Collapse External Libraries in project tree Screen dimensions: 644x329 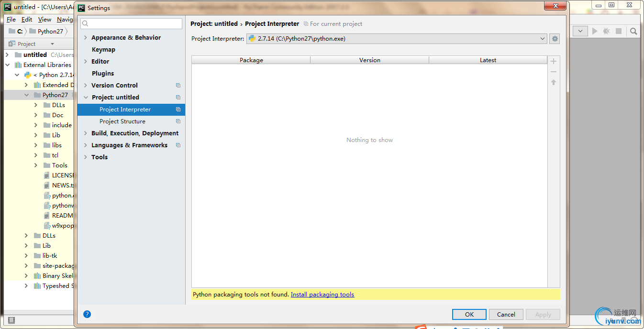point(8,65)
